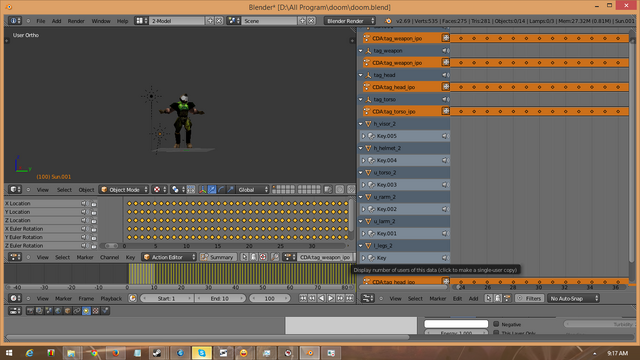Open the Info editor type selector
This screenshot has height=360, width=640.
[15, 20]
